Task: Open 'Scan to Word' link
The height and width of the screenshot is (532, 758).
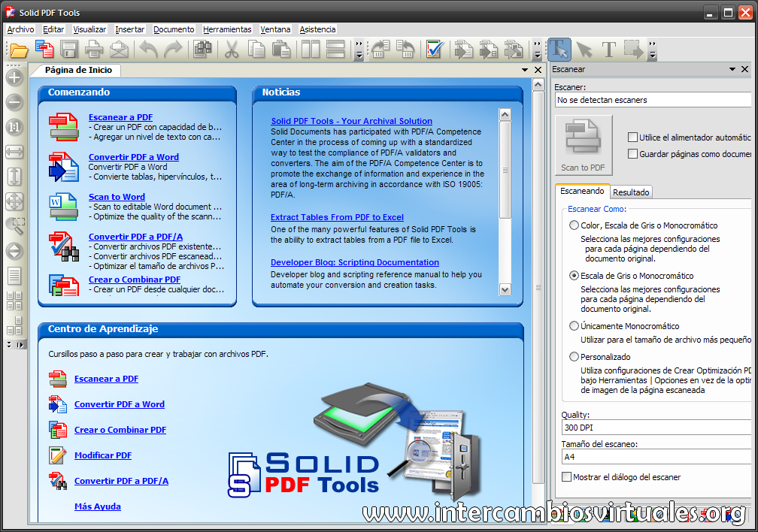Action: tap(117, 197)
